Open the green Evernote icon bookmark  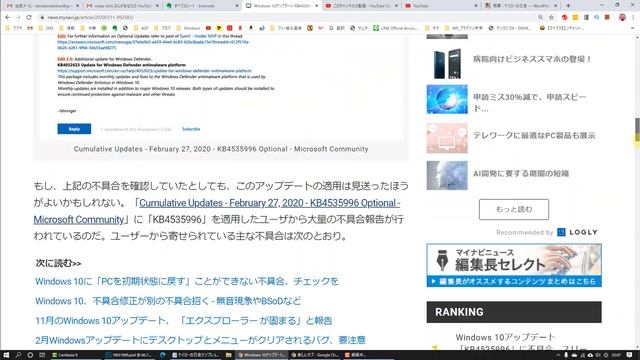click(115, 28)
